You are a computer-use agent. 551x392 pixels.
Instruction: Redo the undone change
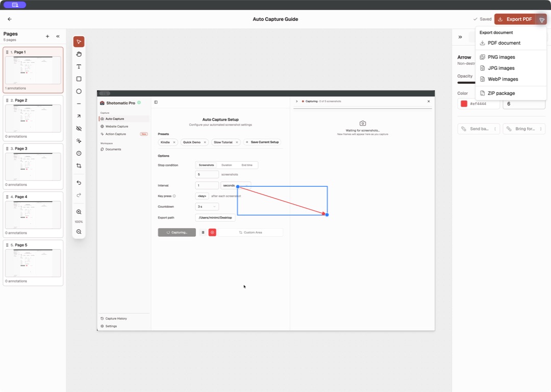coord(79,195)
